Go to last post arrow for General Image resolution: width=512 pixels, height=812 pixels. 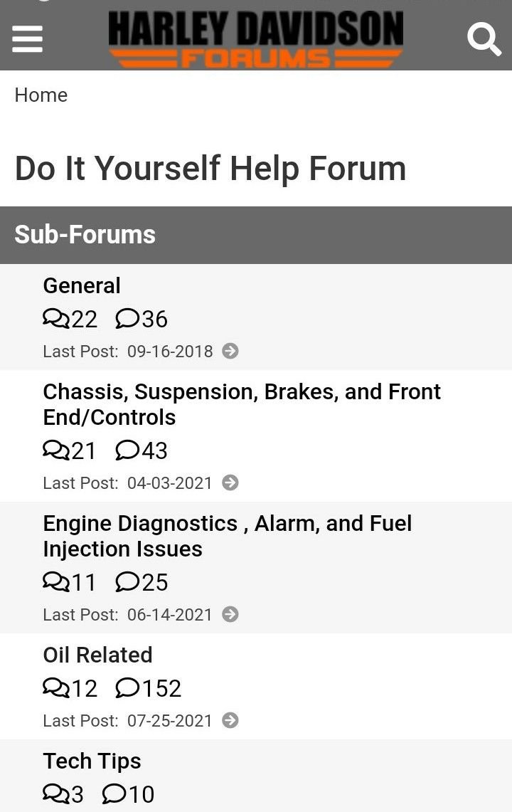click(230, 351)
